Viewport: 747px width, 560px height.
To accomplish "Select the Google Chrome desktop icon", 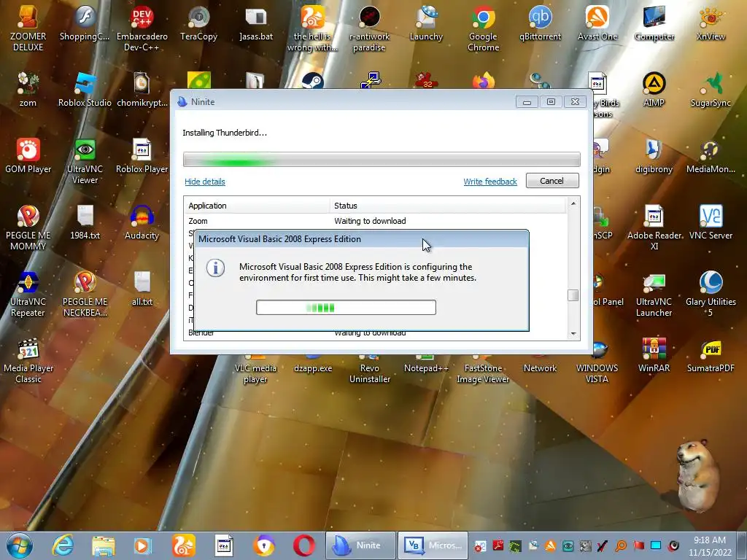I will pyautogui.click(x=483, y=28).
